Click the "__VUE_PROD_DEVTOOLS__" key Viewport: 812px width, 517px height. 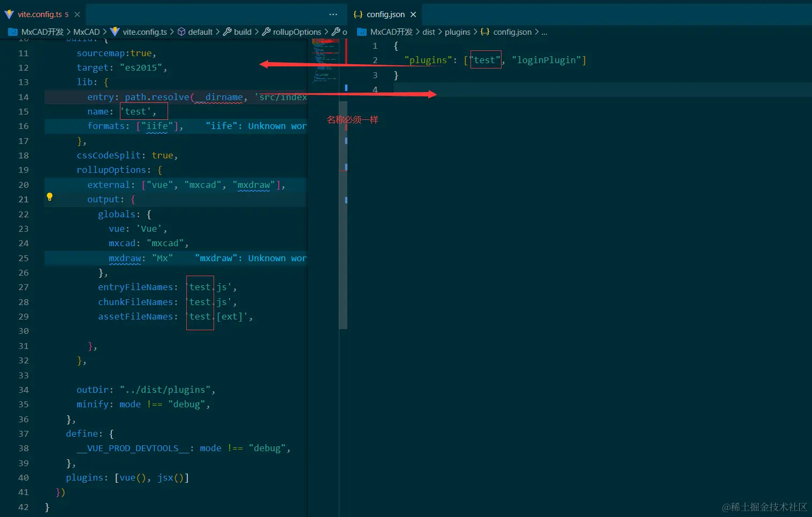[133, 448]
